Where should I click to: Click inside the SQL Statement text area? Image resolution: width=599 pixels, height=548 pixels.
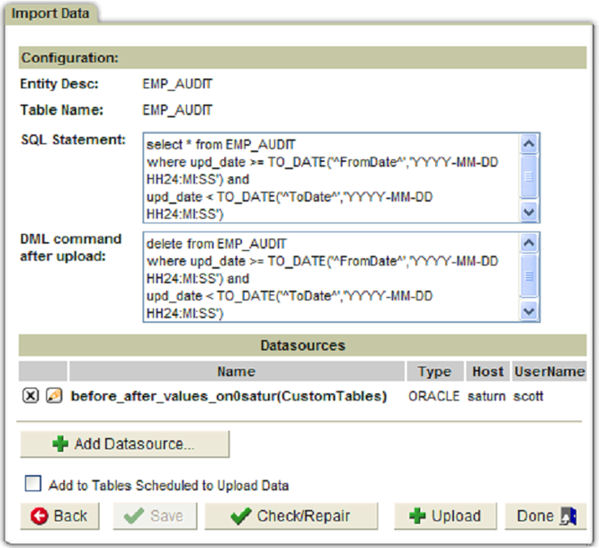coord(332,178)
